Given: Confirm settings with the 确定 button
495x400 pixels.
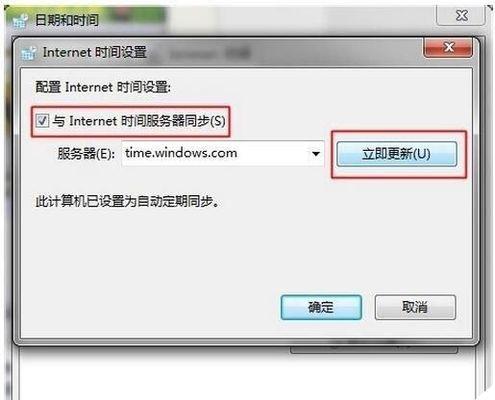Looking at the screenshot, I should click(321, 307).
